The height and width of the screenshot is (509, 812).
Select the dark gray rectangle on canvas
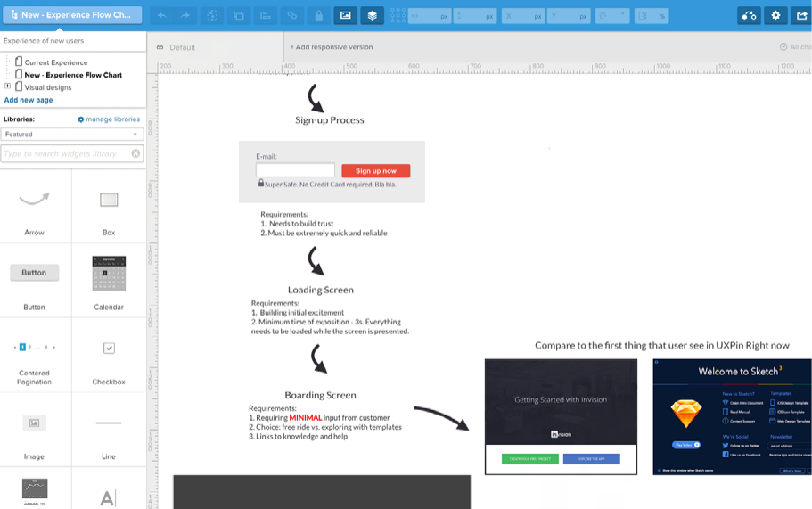pos(322,492)
